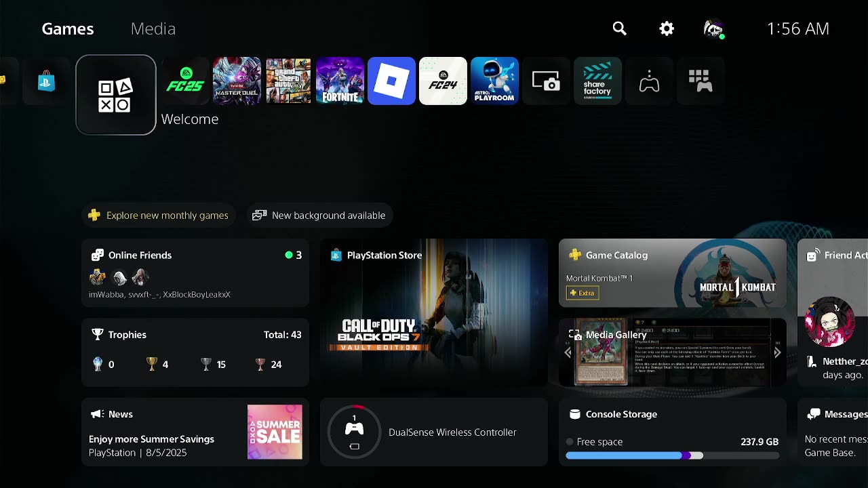Image resolution: width=868 pixels, height=488 pixels.
Task: Click the DualSense controller battery icon
Action: [354, 446]
